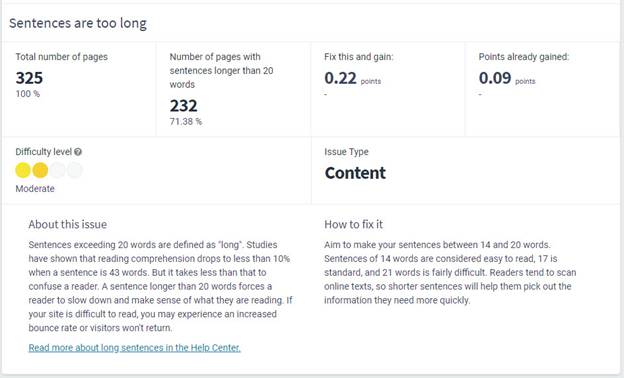Click the 'Content' issue type value
Screen dimensions: 624x378
tap(355, 173)
